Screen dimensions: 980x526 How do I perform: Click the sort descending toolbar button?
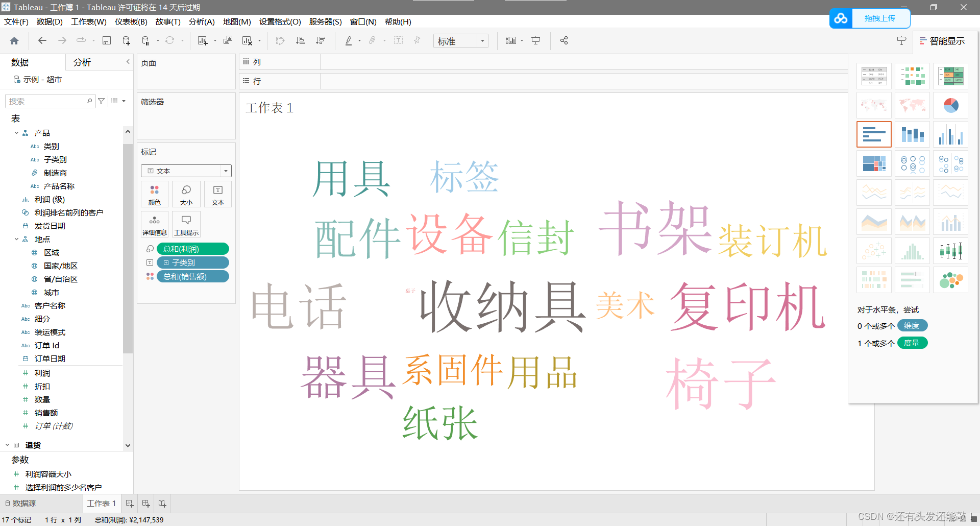[x=320, y=40]
